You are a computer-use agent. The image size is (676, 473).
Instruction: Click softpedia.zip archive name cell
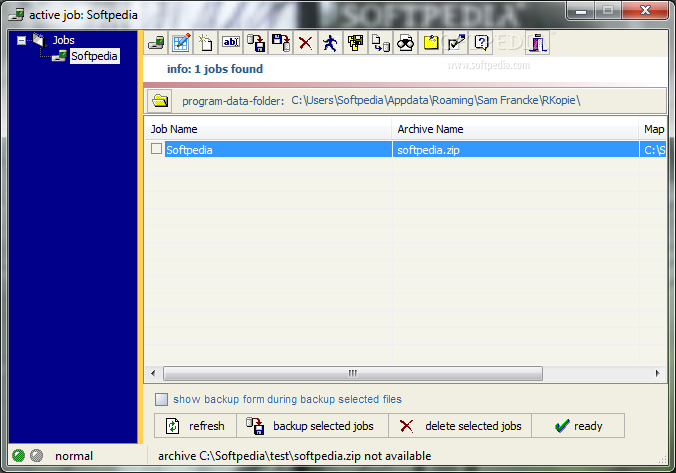(515, 150)
